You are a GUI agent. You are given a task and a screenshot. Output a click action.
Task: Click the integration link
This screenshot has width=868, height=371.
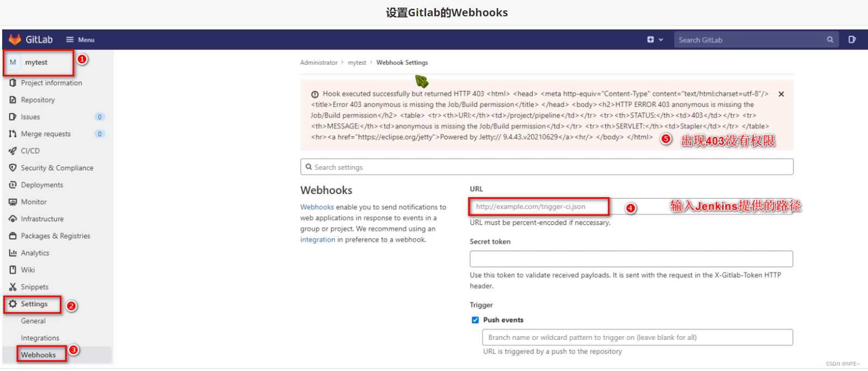tap(318, 240)
